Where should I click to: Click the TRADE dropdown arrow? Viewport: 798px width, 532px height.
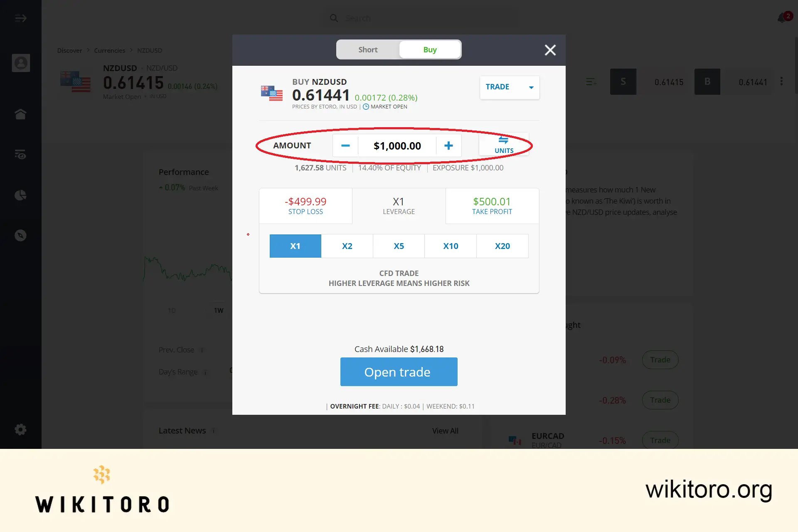pyautogui.click(x=530, y=87)
